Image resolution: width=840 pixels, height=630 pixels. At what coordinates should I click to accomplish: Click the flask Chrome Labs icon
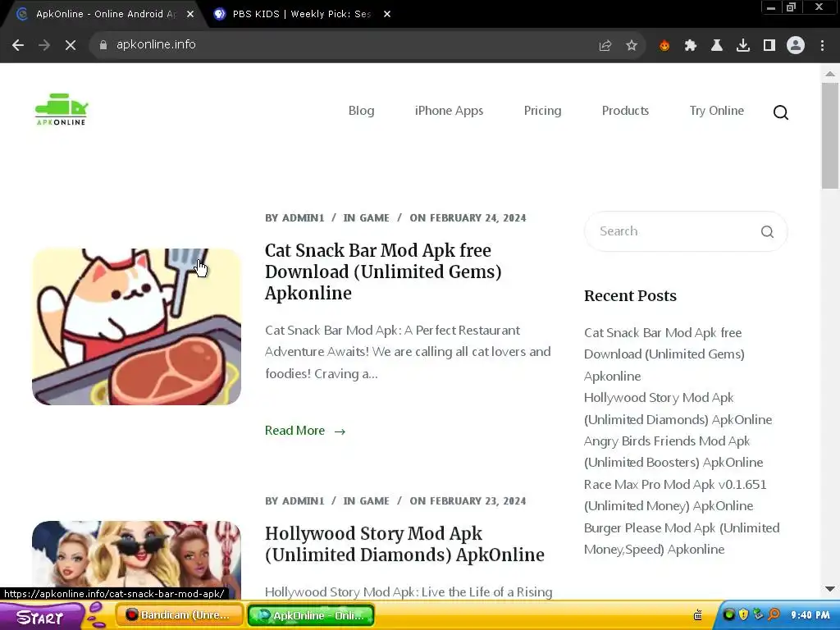(x=717, y=46)
